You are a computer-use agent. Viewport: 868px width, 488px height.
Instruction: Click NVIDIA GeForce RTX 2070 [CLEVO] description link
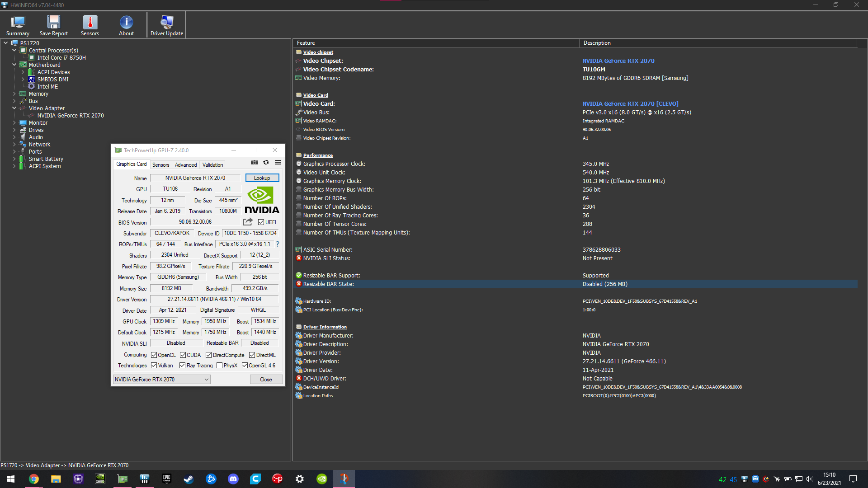(x=630, y=103)
